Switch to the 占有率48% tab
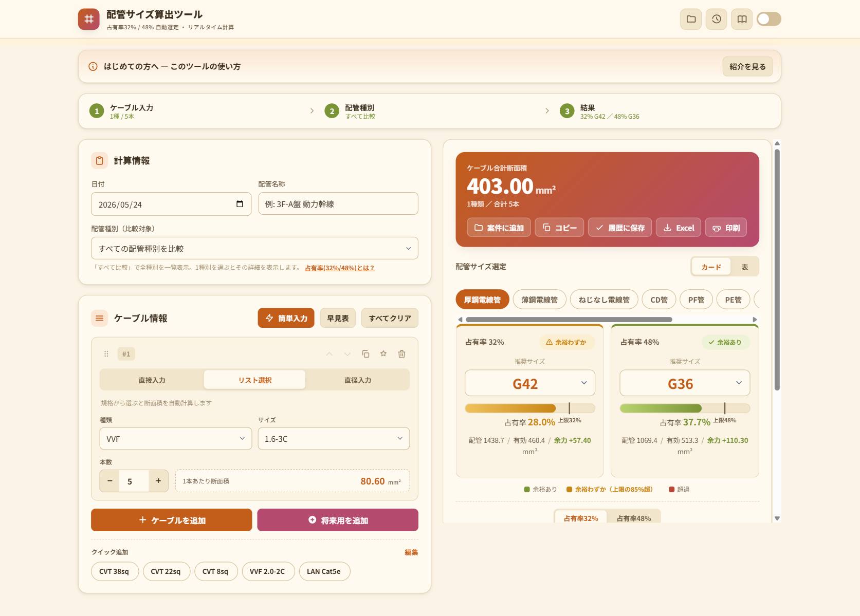 tap(634, 518)
